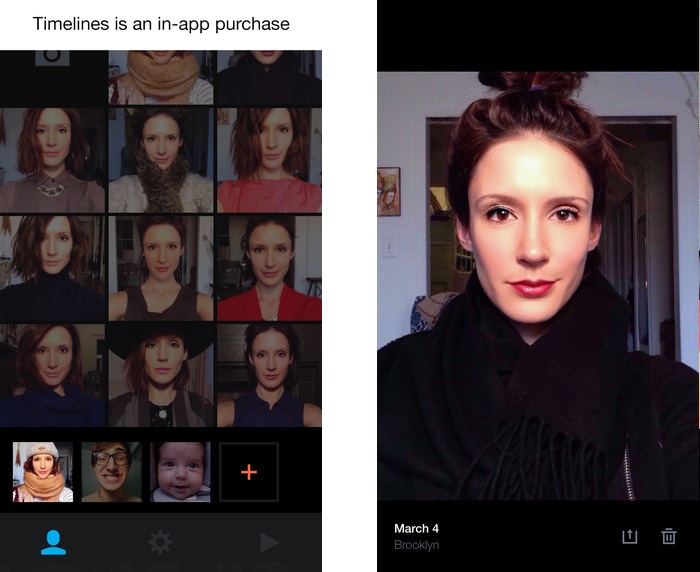Screen dimensions: 700x572
Task: Click the March 4 date label
Action: (x=416, y=529)
